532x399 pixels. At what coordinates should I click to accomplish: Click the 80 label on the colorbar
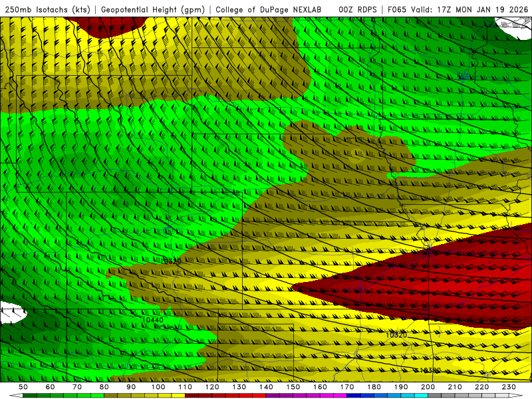coord(104,387)
